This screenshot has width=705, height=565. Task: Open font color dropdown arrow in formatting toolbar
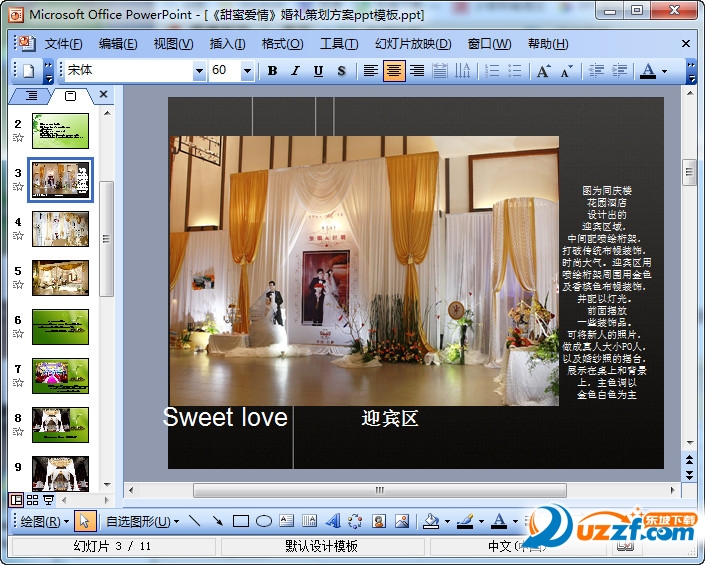pyautogui.click(x=664, y=71)
